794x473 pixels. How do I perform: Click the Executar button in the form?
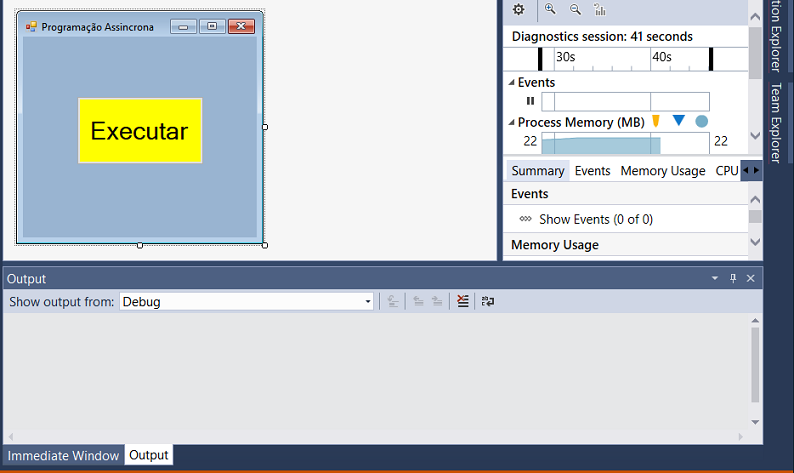click(140, 131)
